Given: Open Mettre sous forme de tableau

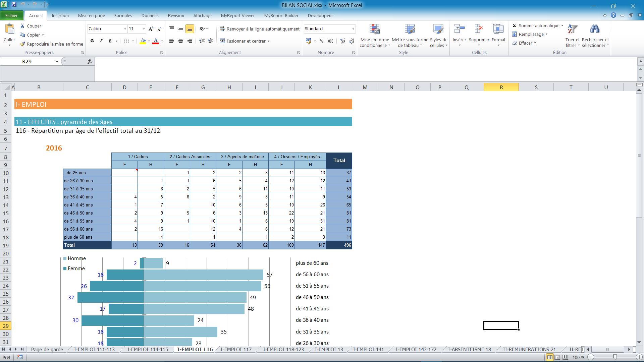Looking at the screenshot, I should click(410, 36).
